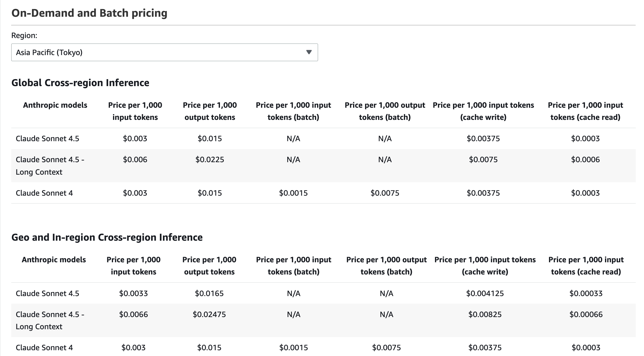
Task: Click the $0.0225 output token price
Action: [x=210, y=159]
